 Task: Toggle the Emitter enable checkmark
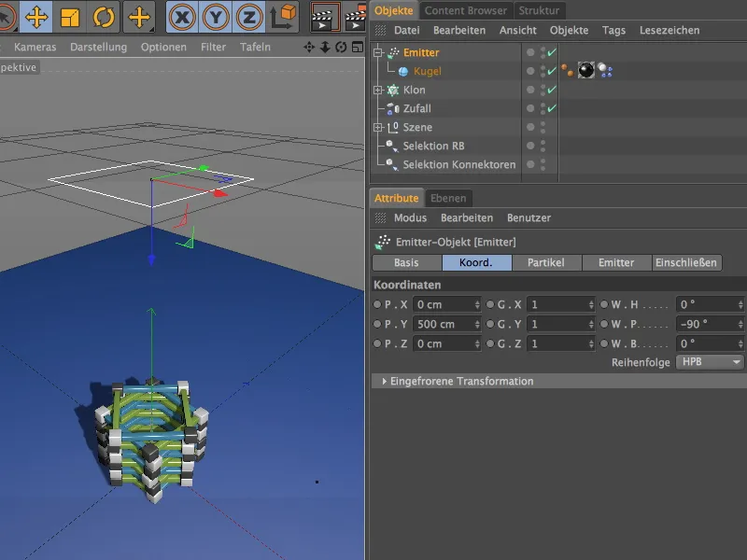coord(552,53)
